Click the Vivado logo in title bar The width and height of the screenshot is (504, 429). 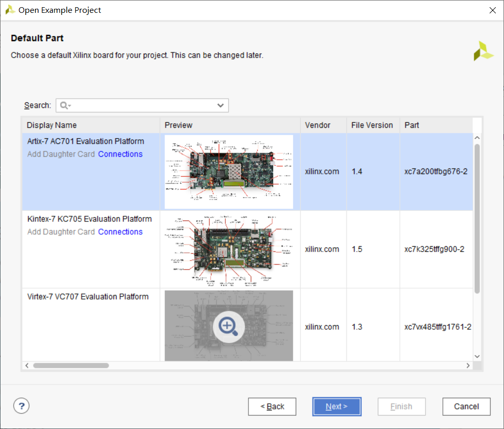pyautogui.click(x=10, y=10)
